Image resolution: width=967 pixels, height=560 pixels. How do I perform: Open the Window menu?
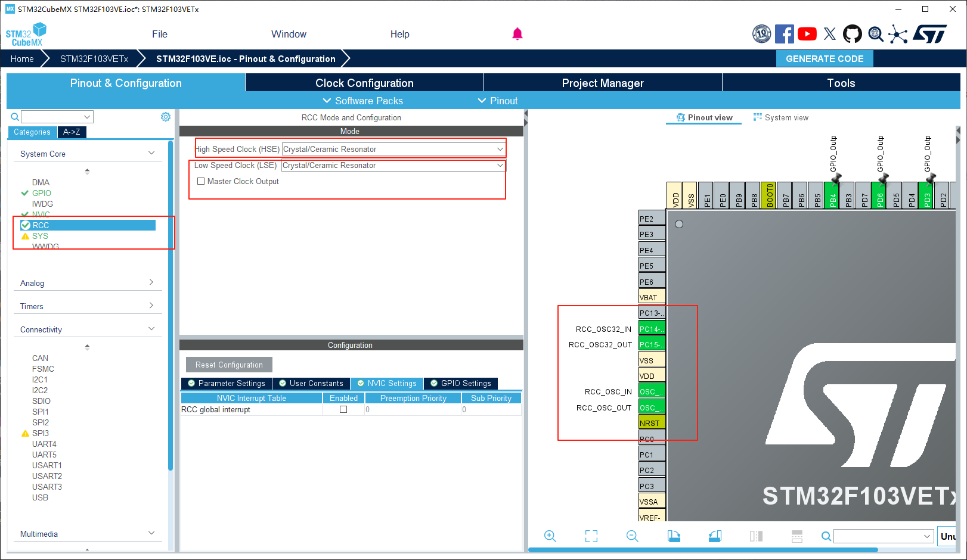(289, 34)
